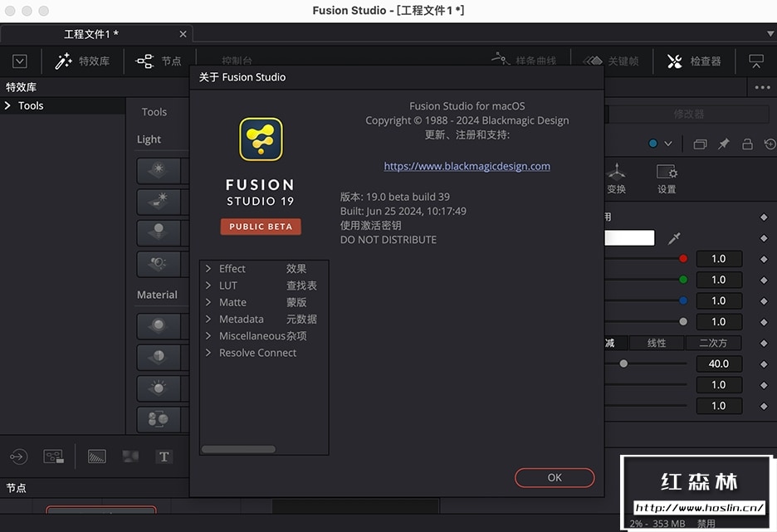Click the Text T tool icon
The width and height of the screenshot is (777, 532).
point(164,456)
